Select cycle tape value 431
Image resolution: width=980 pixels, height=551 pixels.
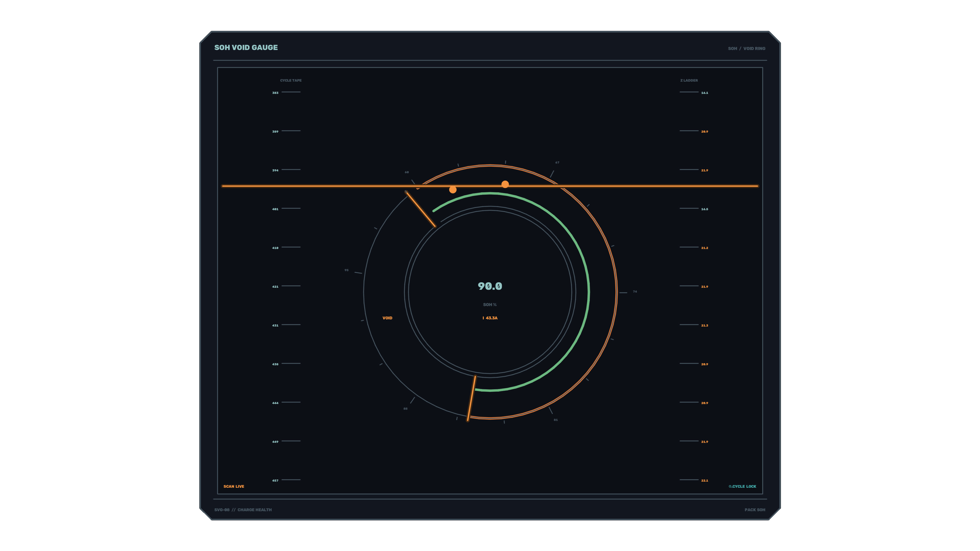[275, 325]
